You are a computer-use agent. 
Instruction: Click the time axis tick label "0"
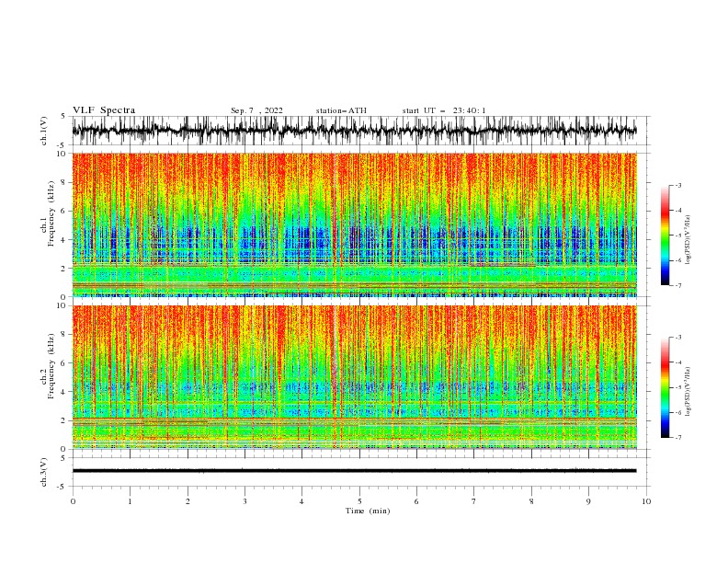pos(73,501)
